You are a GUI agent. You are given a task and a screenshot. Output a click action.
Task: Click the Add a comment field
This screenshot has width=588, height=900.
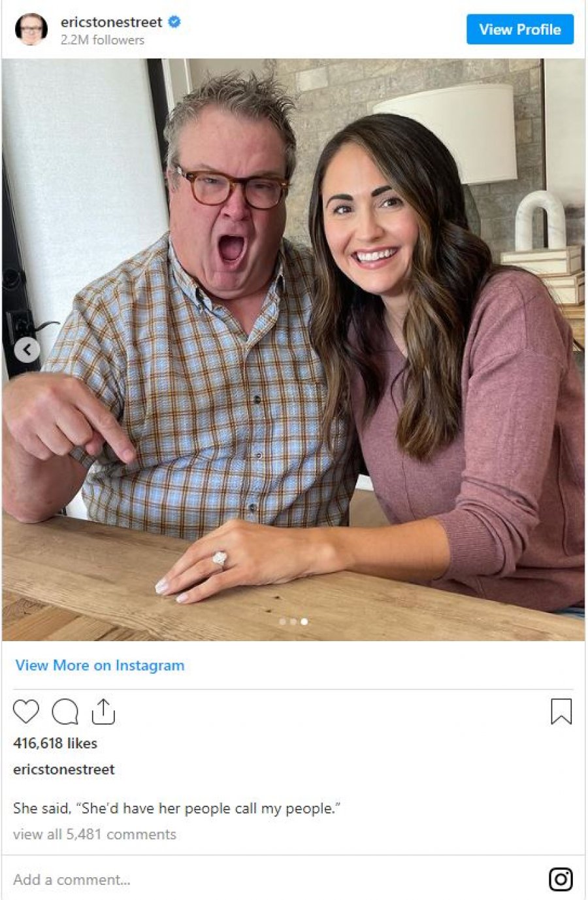pyautogui.click(x=274, y=879)
